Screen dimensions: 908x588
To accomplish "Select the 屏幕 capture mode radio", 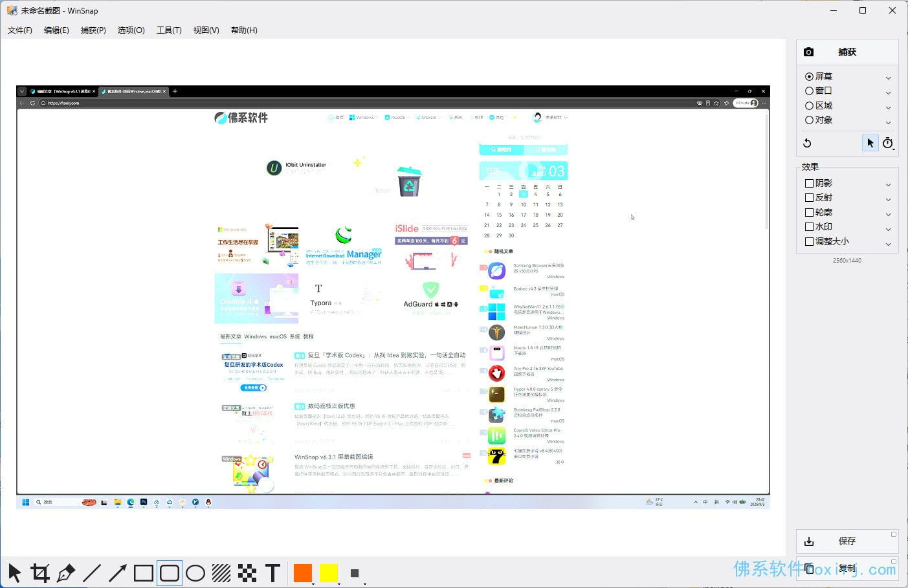I will pyautogui.click(x=819, y=76).
